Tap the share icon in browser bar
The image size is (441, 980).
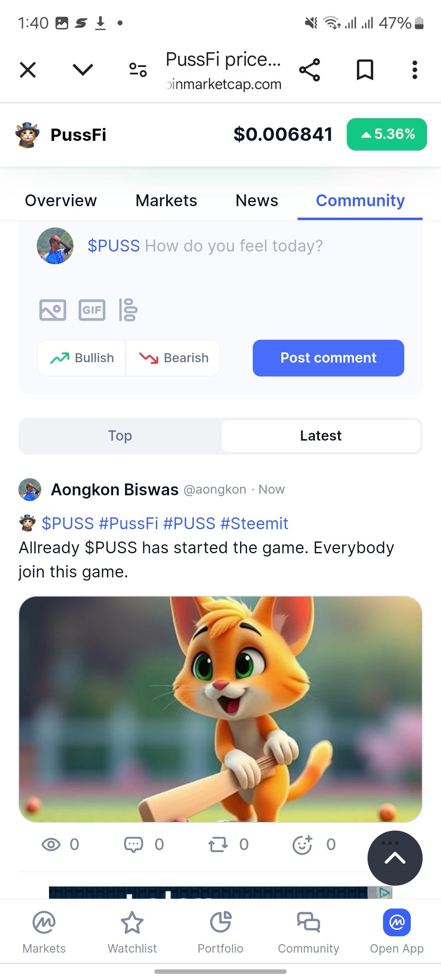(310, 70)
